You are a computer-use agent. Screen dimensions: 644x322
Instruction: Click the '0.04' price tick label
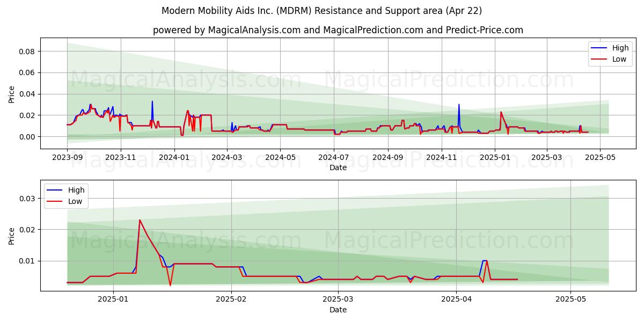click(x=27, y=94)
